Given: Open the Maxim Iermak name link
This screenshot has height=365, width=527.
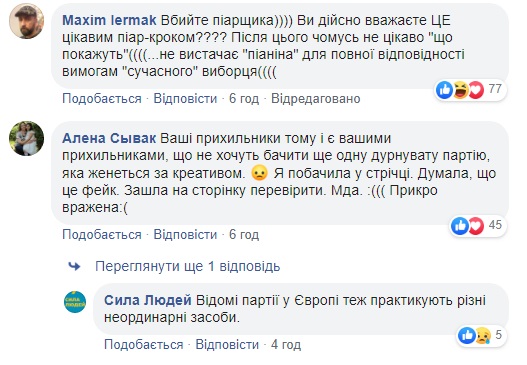Looking at the screenshot, I should (109, 21).
